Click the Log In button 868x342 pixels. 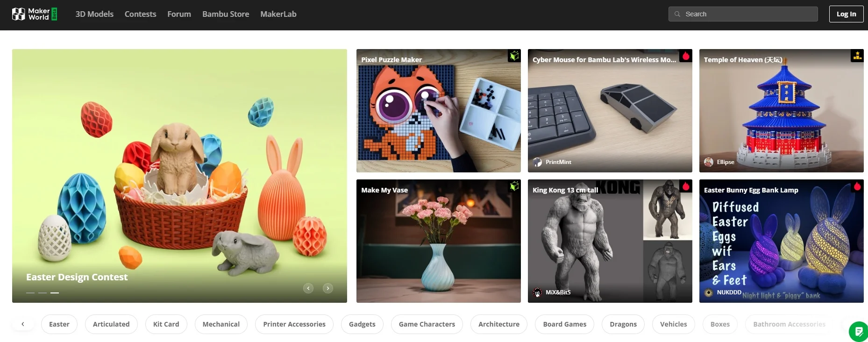tap(846, 14)
